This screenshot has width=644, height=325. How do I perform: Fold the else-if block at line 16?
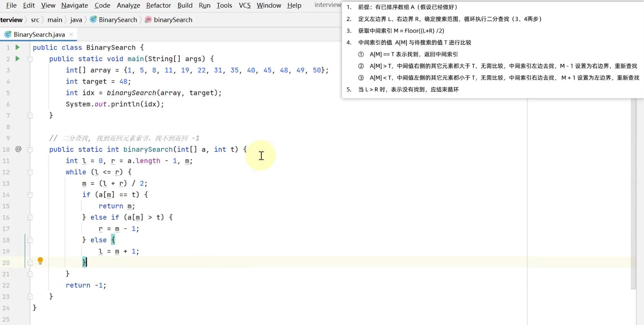tap(30, 218)
